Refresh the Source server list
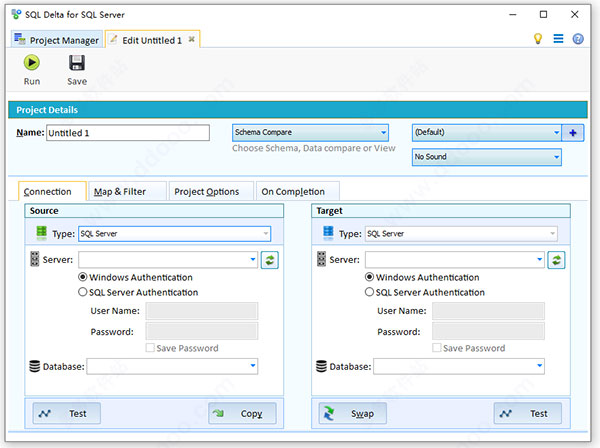The image size is (600, 448). [x=270, y=260]
